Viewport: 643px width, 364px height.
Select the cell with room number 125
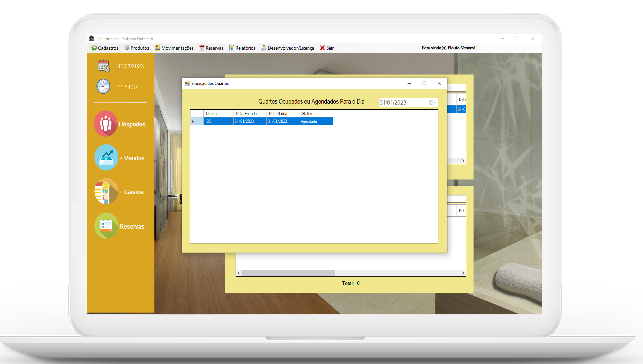click(218, 121)
